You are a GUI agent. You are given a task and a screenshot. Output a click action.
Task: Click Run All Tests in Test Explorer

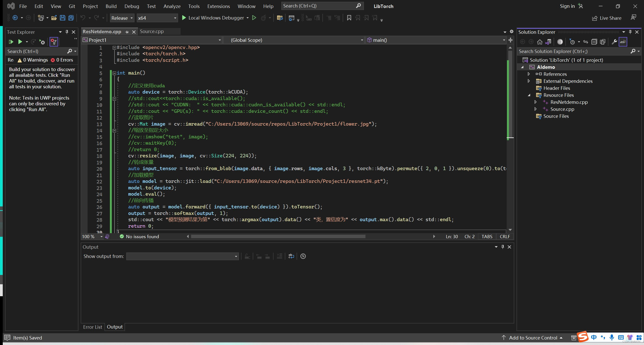click(x=11, y=42)
